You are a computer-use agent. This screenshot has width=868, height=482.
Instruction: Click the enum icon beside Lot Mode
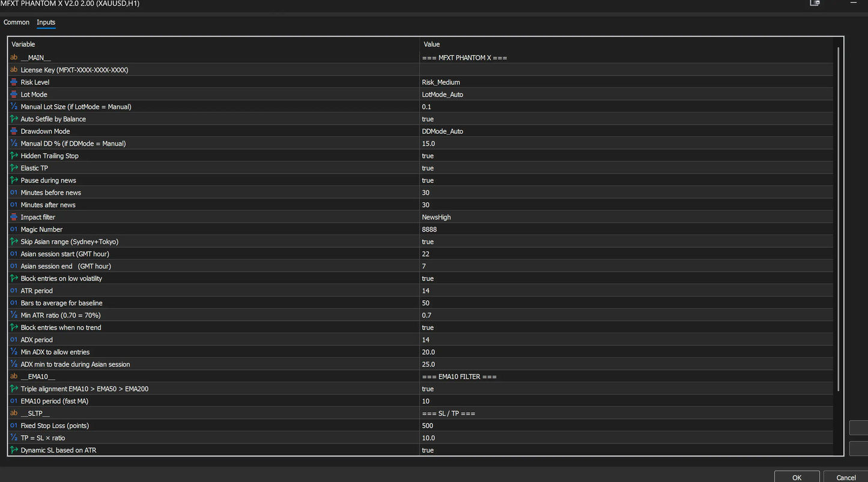coord(14,94)
